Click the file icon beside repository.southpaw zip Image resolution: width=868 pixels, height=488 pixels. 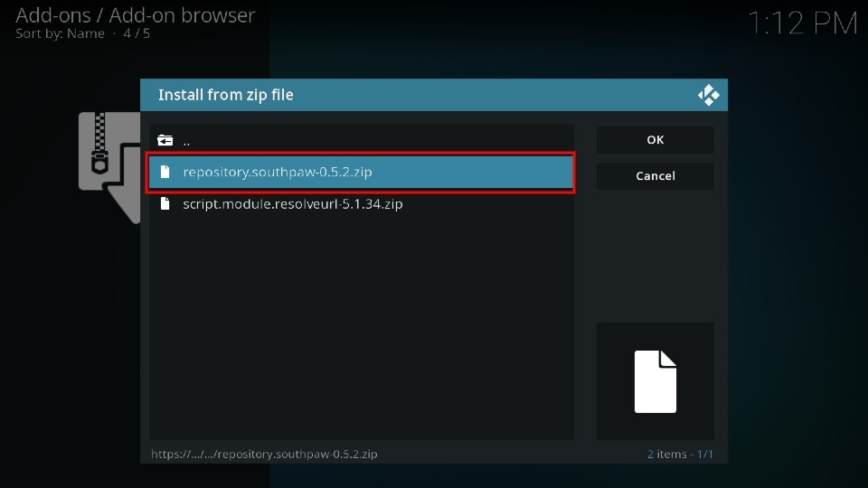(165, 173)
